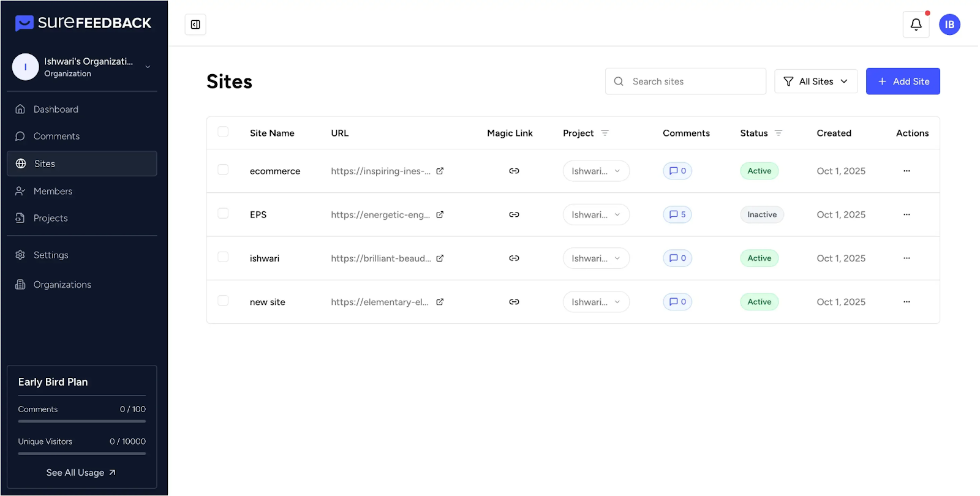Open the Members sidebar item
Viewport: 980px width, 496px height.
click(53, 191)
